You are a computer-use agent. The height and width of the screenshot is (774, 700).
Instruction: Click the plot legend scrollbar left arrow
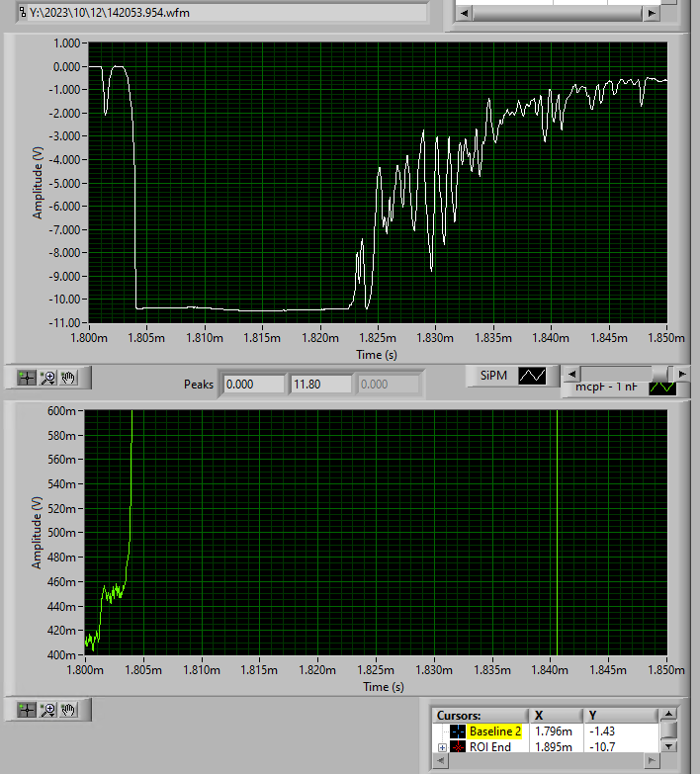571,375
